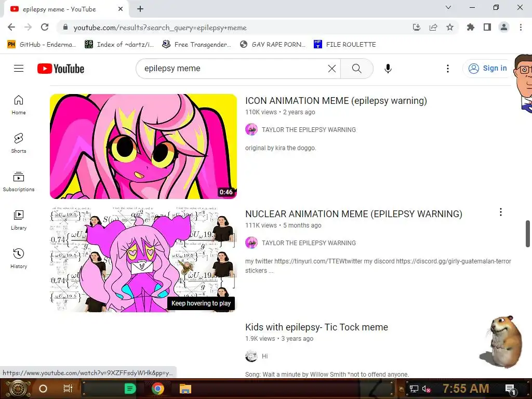Image resolution: width=532 pixels, height=399 pixels.
Task: Open the Windows Start button
Action: click(x=18, y=389)
